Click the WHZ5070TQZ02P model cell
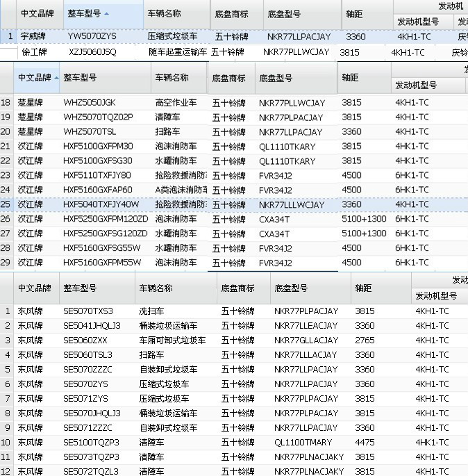The width and height of the screenshot is (468, 476). point(97,117)
